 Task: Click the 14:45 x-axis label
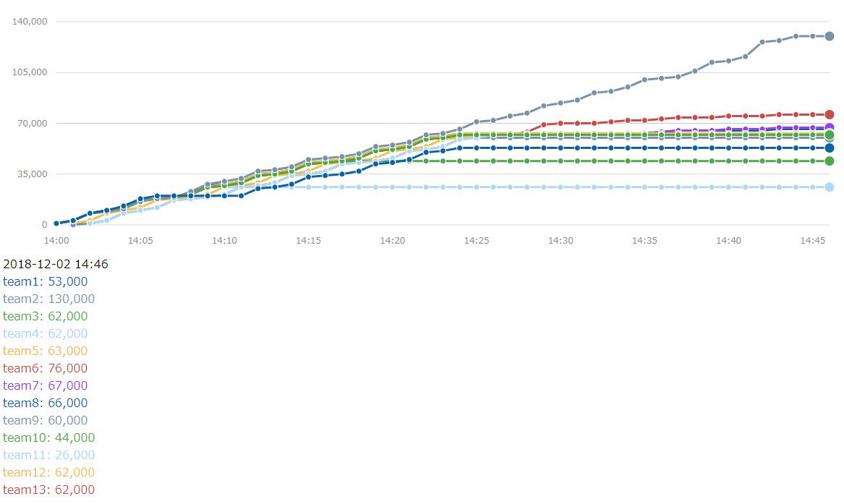click(812, 241)
